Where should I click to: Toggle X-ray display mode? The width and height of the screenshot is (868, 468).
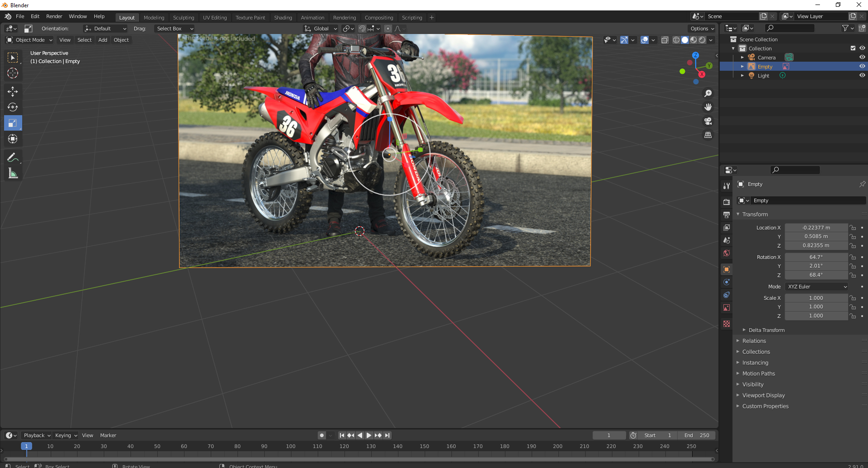point(665,40)
